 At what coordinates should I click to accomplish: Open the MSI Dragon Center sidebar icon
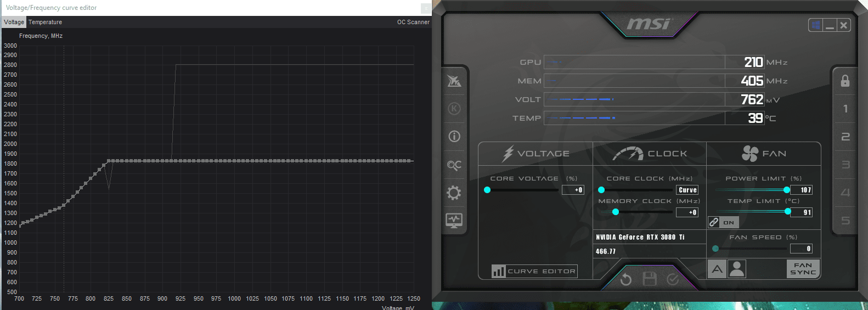tap(454, 81)
